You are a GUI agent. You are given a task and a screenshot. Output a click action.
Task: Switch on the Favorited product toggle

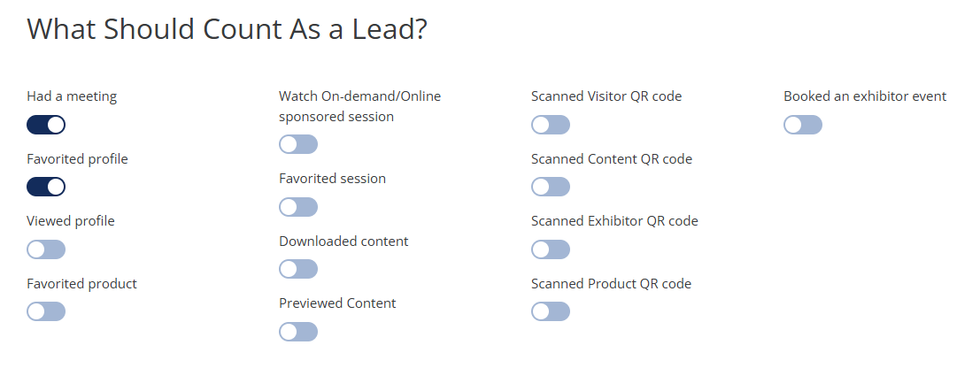(x=46, y=311)
